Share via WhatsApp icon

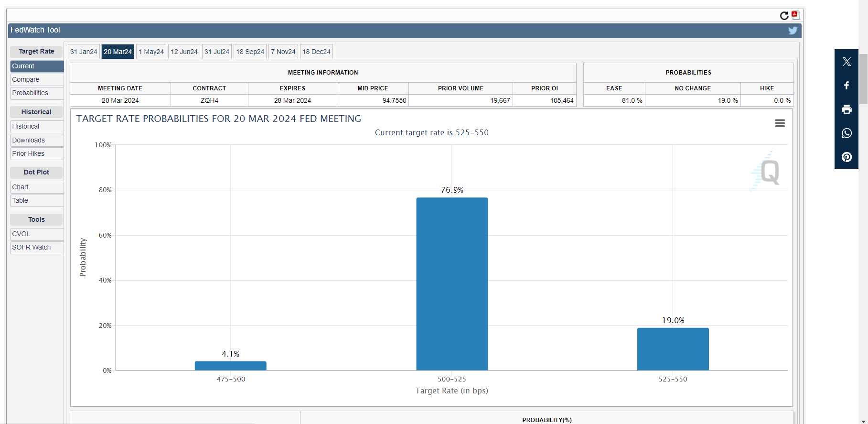point(847,133)
